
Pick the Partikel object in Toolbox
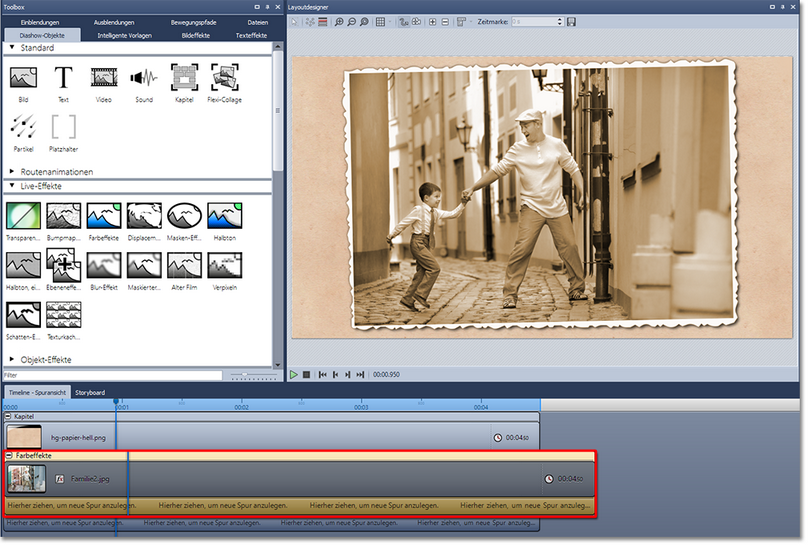pyautogui.click(x=24, y=128)
